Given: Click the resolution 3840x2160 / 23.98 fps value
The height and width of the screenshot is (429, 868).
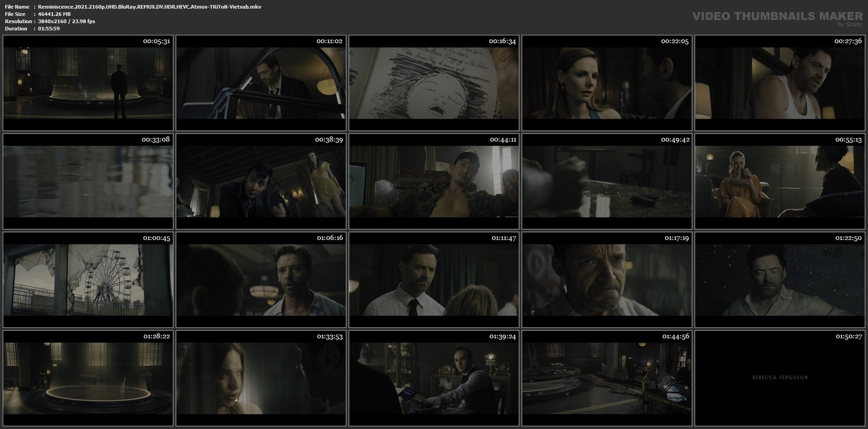Looking at the screenshot, I should coord(67,21).
